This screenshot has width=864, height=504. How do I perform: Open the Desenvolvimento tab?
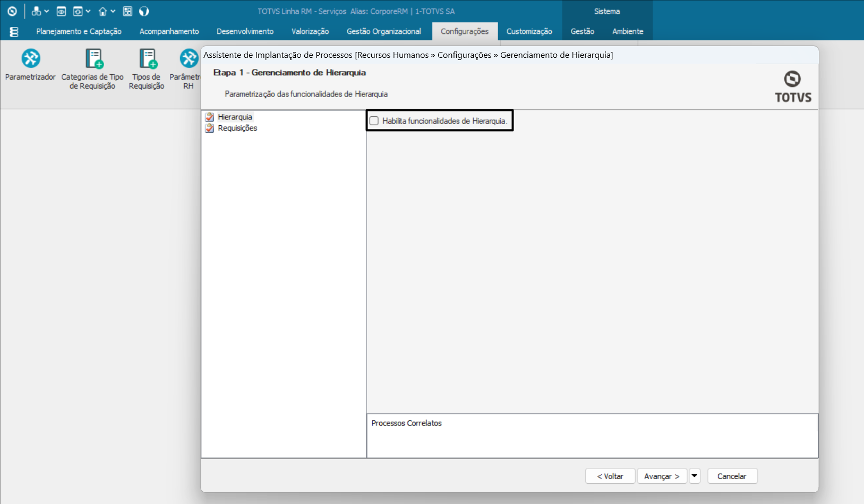[x=245, y=31]
